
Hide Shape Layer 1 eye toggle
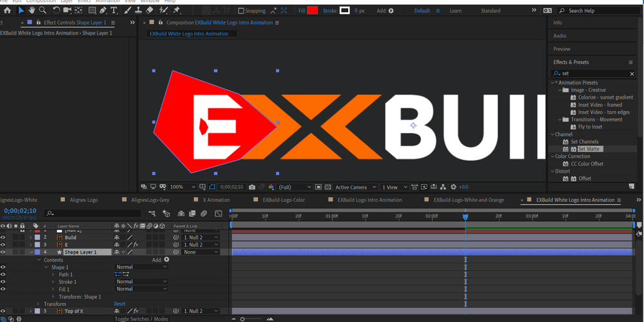[x=3, y=252]
